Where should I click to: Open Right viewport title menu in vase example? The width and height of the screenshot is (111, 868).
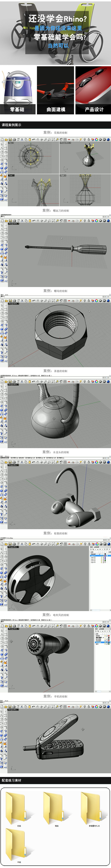(x=63, y=175)
